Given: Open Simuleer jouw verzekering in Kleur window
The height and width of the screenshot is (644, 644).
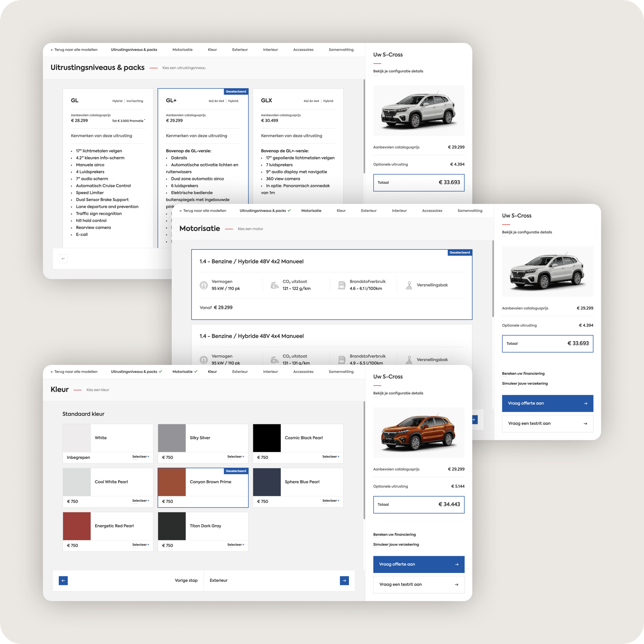Looking at the screenshot, I should pos(396,544).
